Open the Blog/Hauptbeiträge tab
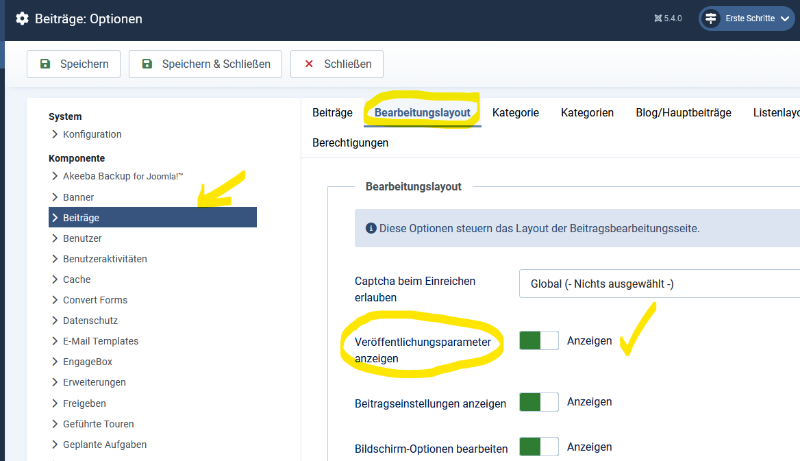The height and width of the screenshot is (461, 800). [683, 113]
